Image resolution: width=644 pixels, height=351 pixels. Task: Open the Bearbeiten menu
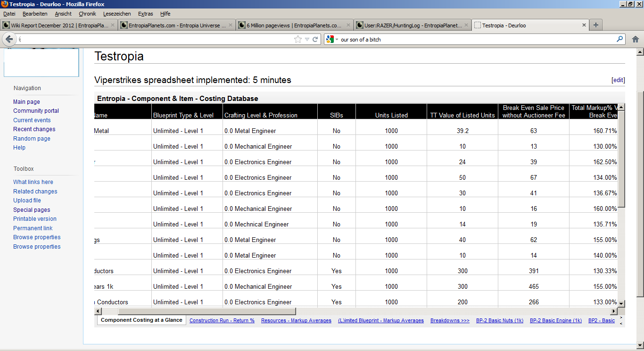pos(35,14)
